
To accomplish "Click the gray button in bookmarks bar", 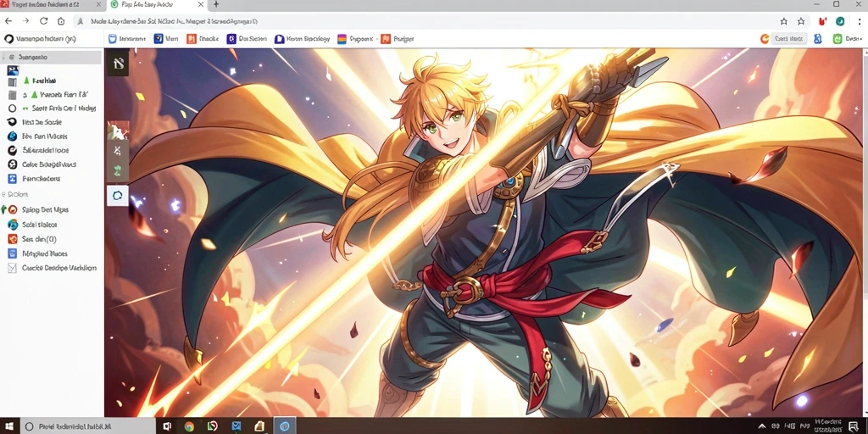I will pos(788,39).
